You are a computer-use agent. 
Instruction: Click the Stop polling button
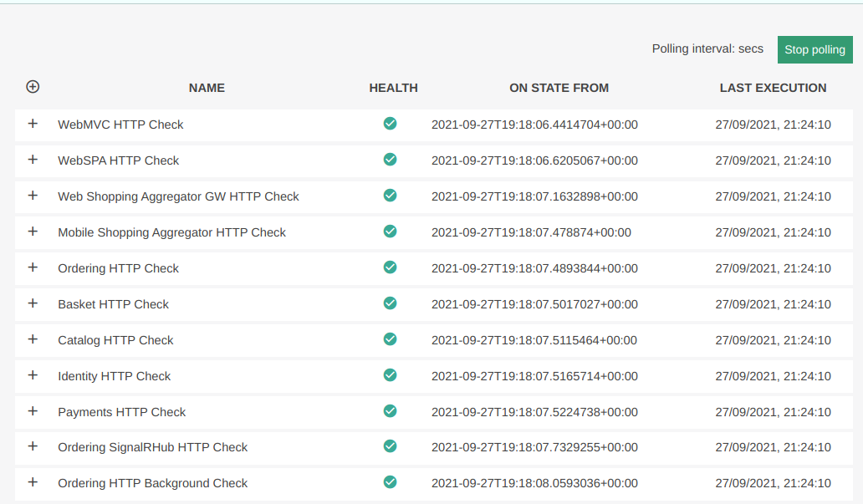pyautogui.click(x=814, y=49)
